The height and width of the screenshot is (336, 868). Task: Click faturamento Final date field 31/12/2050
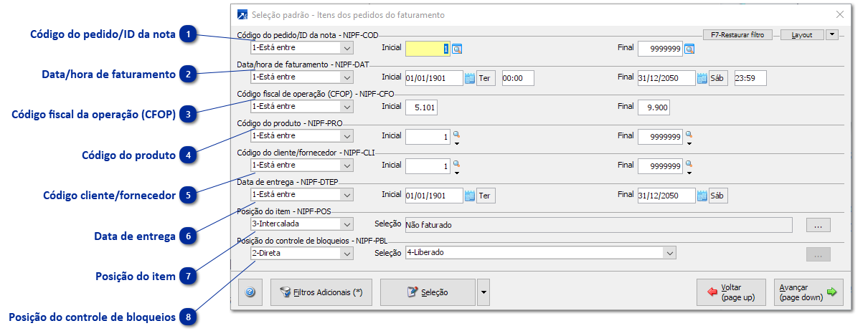click(666, 77)
